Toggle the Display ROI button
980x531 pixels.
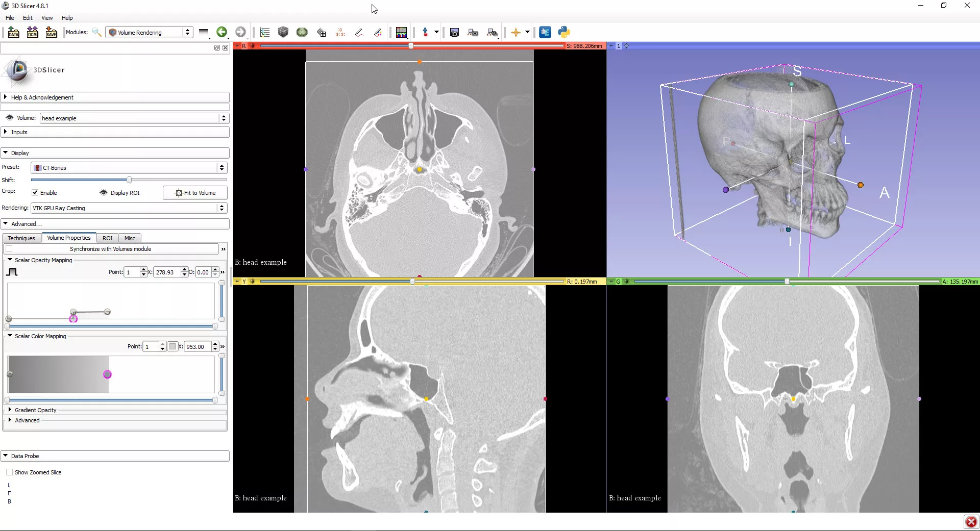coord(120,193)
